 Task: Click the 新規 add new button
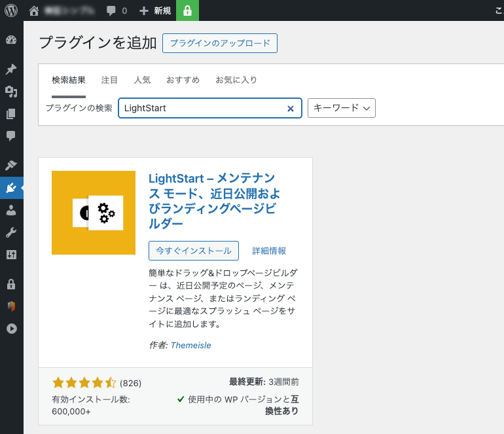[155, 11]
